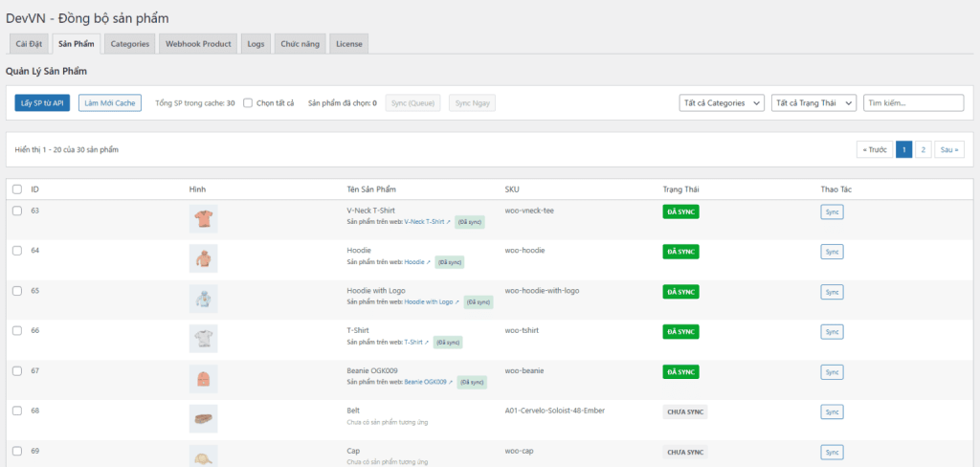Toggle the Chọn tất cả checkbox
This screenshot has height=467, width=980.
(x=248, y=102)
